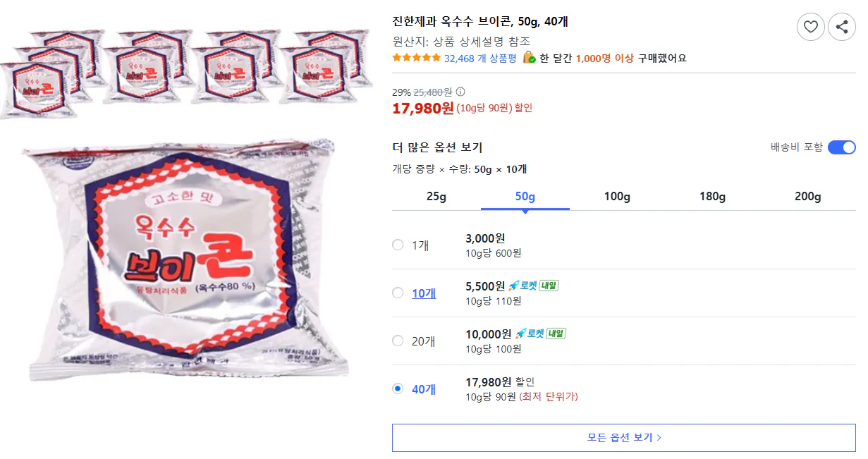Open the 180g weight tab
This screenshot has height=459, width=868.
(x=711, y=196)
